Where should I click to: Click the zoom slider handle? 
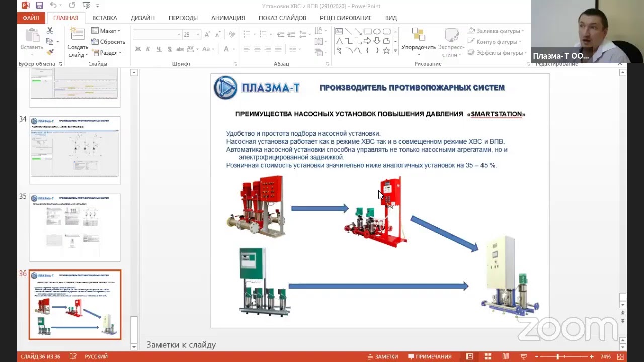coord(557,357)
